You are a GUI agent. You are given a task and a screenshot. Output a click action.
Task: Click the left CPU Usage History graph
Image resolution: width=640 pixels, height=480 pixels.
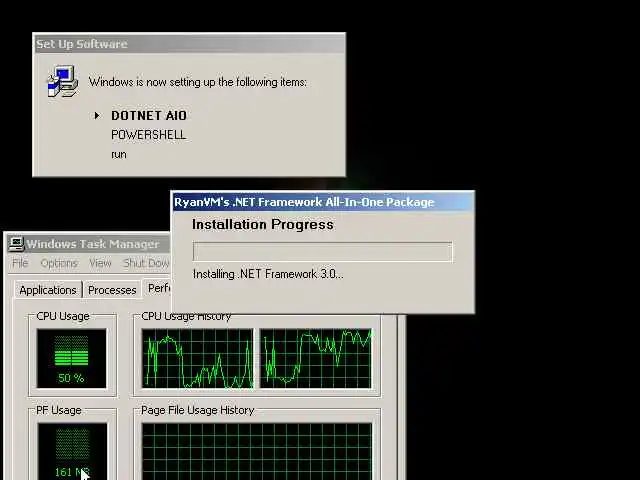pyautogui.click(x=198, y=358)
